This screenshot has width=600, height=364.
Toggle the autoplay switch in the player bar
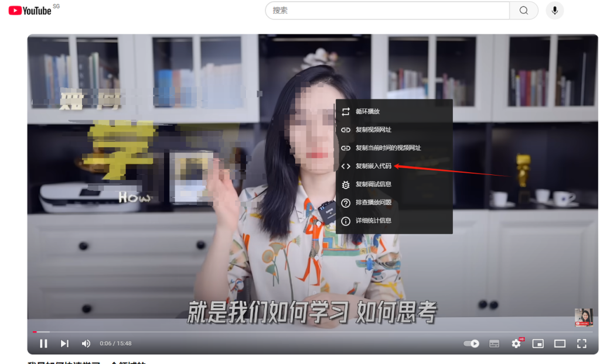(x=471, y=344)
